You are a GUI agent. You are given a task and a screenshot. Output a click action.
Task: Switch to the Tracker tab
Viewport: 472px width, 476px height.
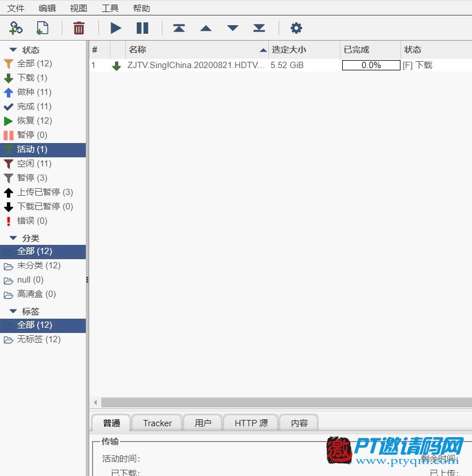point(157,423)
